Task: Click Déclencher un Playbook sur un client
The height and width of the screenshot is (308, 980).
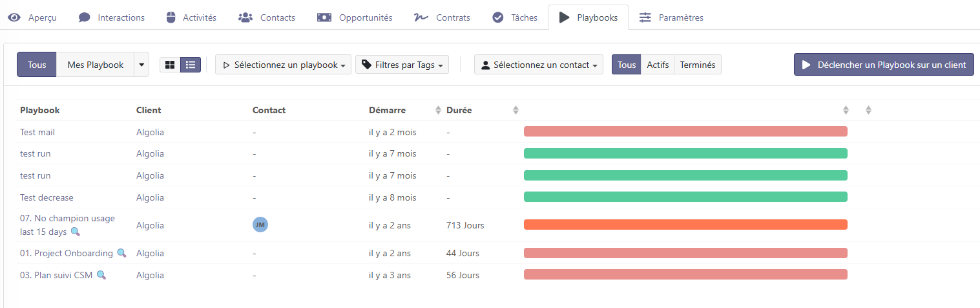Action: point(883,65)
